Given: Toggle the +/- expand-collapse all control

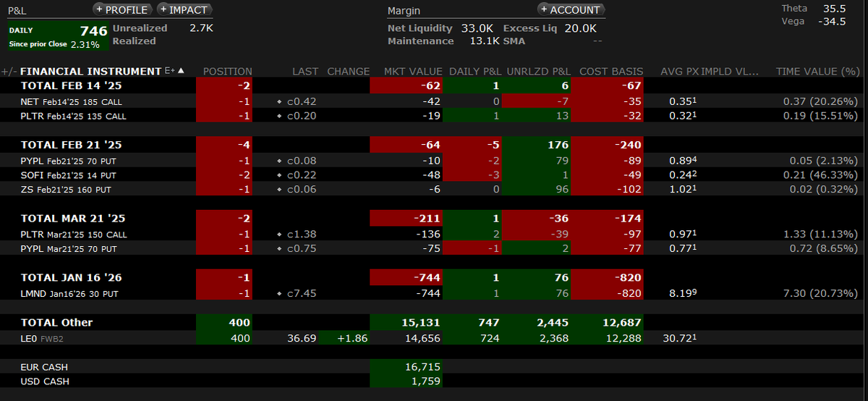Looking at the screenshot, I should pyautogui.click(x=9, y=71).
